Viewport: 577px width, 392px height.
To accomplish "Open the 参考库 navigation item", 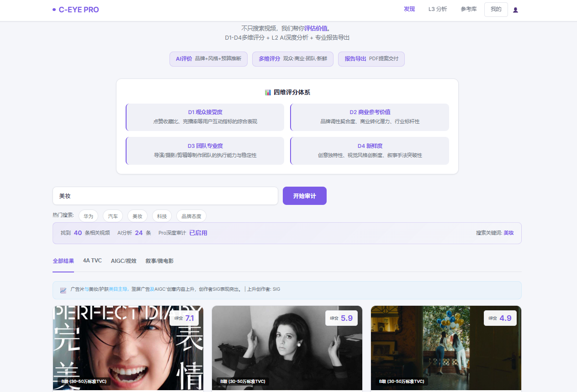I will [x=469, y=9].
